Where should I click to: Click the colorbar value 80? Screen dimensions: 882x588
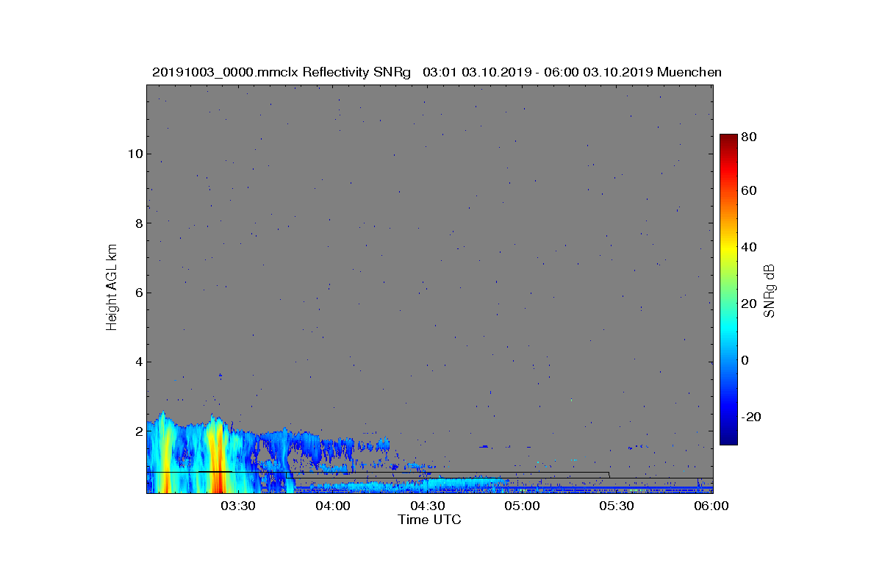click(x=750, y=137)
